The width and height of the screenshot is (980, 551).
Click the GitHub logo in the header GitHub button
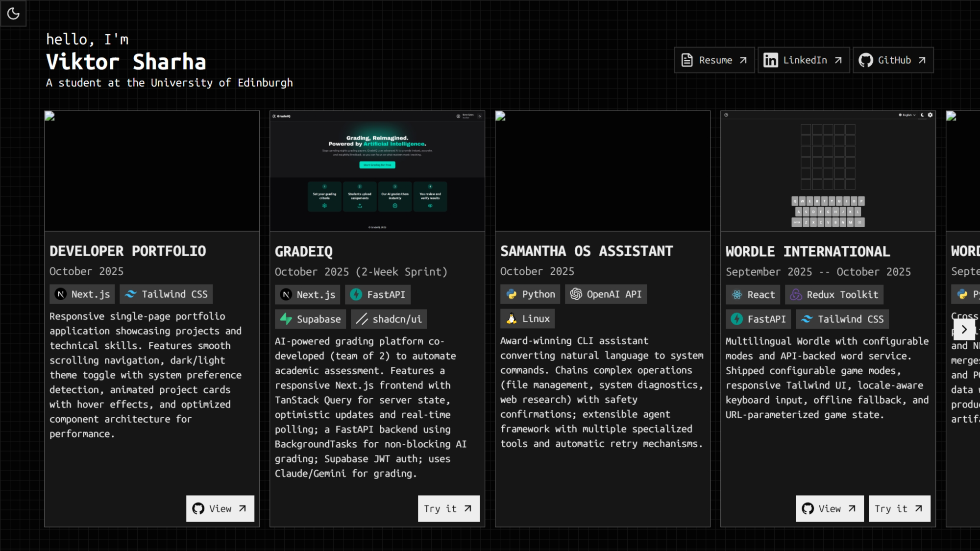pyautogui.click(x=866, y=60)
